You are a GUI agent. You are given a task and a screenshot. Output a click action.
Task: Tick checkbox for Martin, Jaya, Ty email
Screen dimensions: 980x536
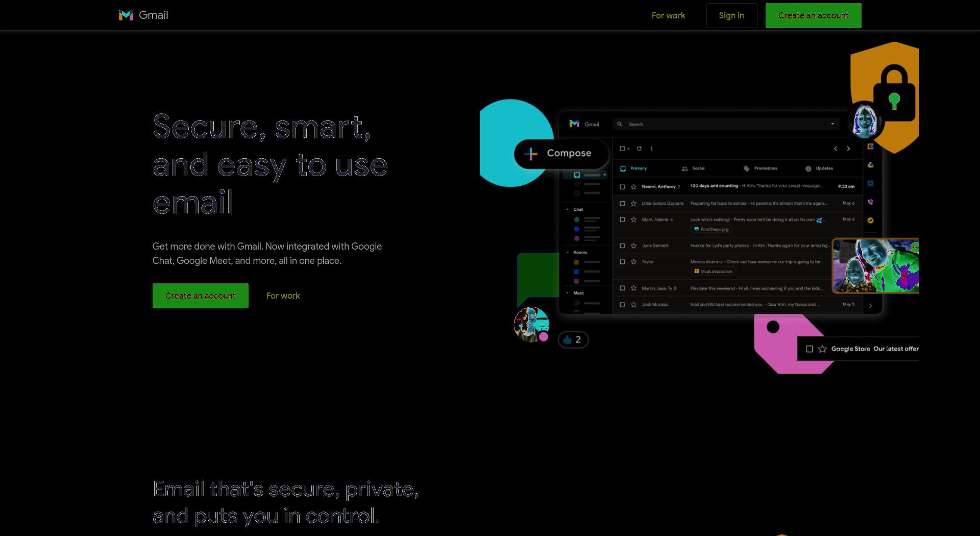[x=622, y=288]
